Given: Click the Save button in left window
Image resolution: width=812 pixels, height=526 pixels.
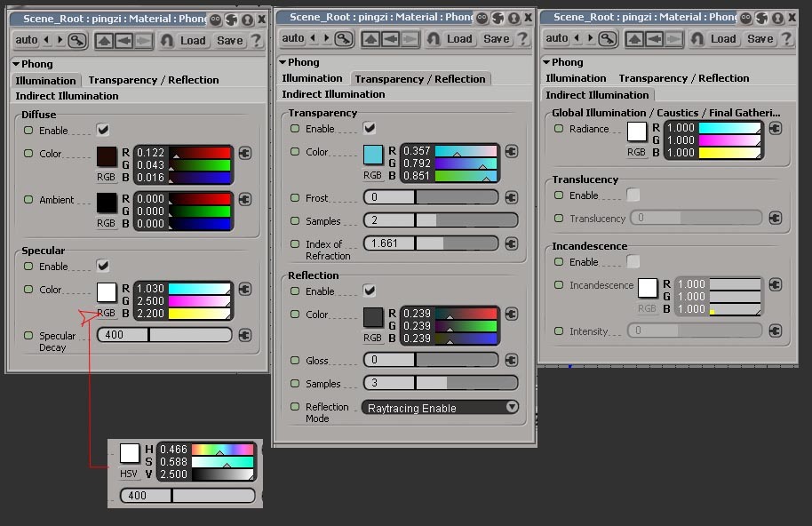Looking at the screenshot, I should tap(230, 40).
